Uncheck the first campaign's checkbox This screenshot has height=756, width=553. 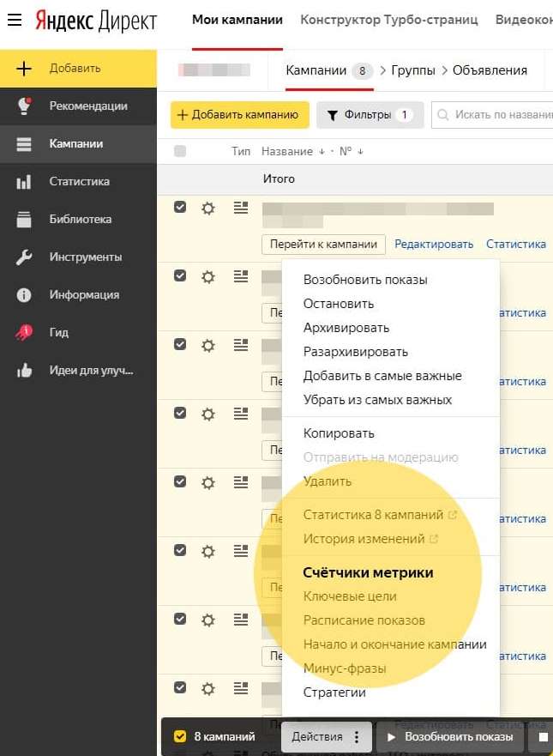point(180,207)
